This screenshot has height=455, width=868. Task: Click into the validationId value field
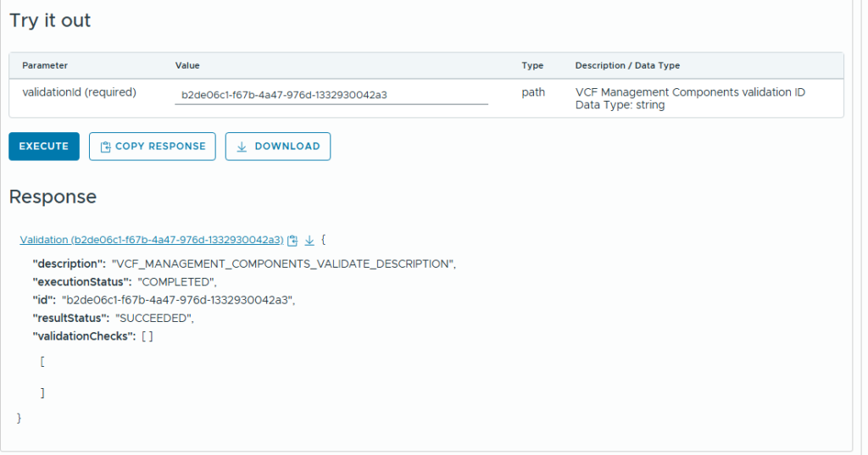click(x=331, y=95)
